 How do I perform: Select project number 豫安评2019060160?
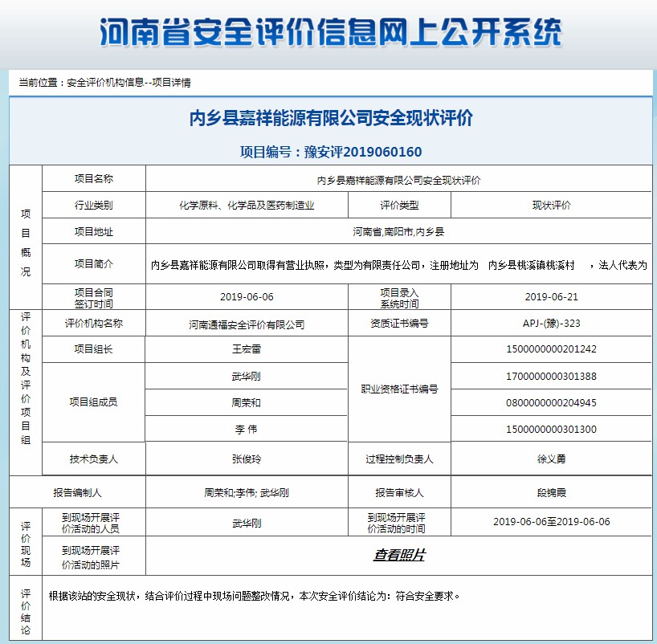[363, 152]
